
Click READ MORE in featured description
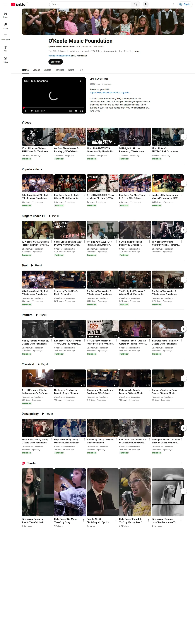coord(95,111)
